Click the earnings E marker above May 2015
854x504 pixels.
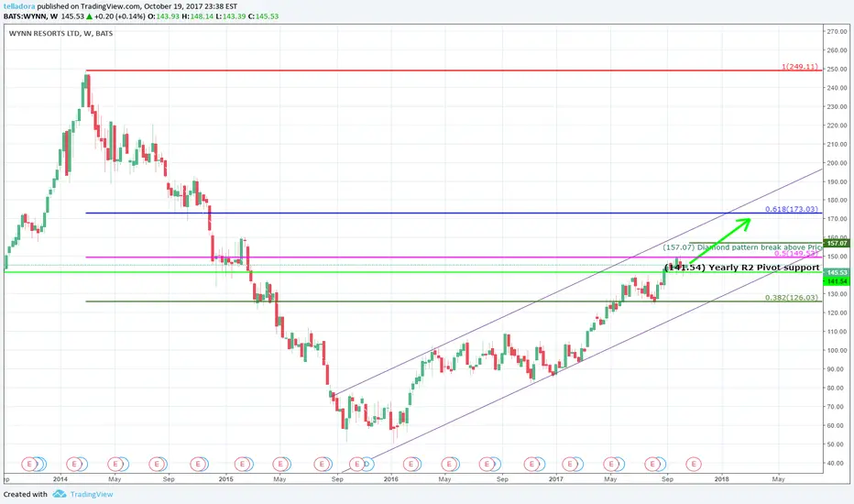click(x=280, y=465)
